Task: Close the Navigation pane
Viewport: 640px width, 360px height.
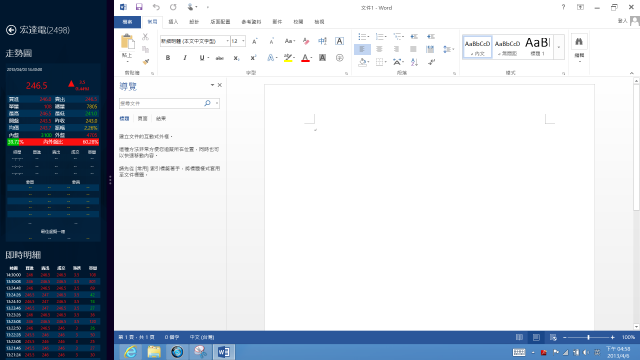Action: click(x=220, y=85)
